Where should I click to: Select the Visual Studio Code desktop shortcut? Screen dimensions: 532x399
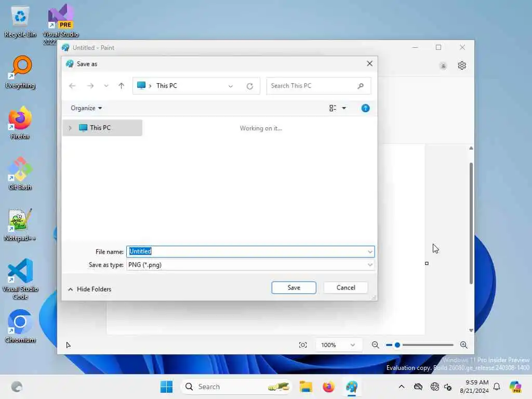pos(20,279)
